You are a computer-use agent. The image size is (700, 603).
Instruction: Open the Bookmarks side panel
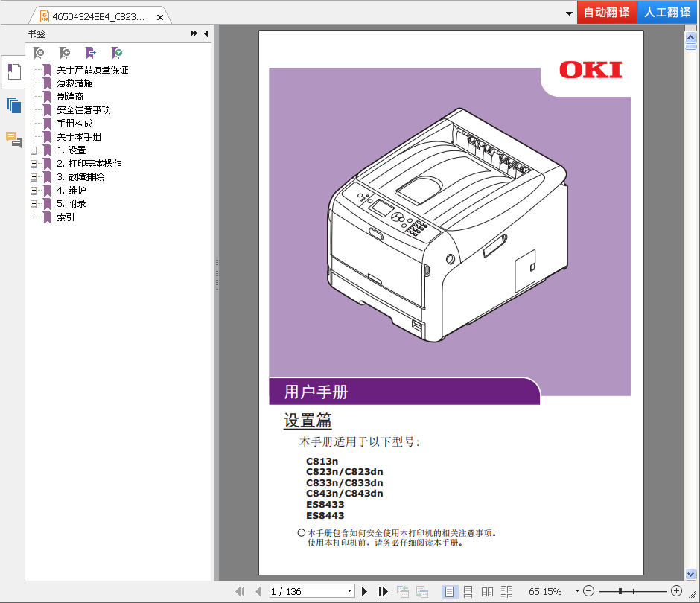[14, 71]
